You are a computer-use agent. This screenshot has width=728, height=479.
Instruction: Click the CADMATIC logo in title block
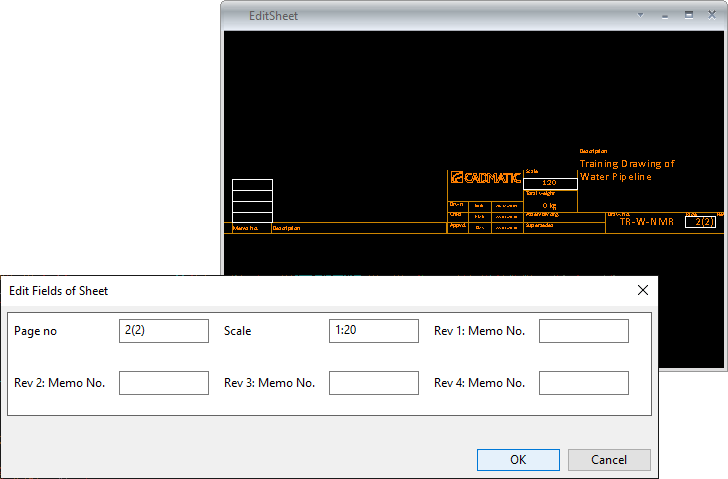pos(485,179)
